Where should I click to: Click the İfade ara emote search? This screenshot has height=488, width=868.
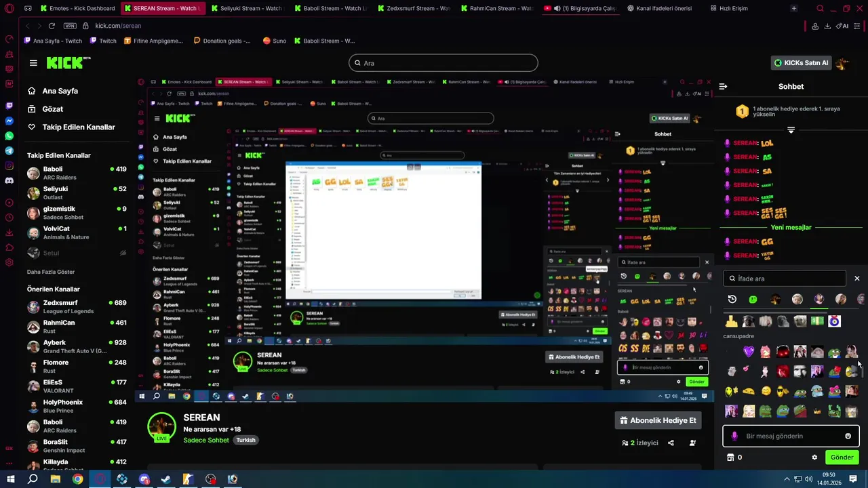coord(785,279)
